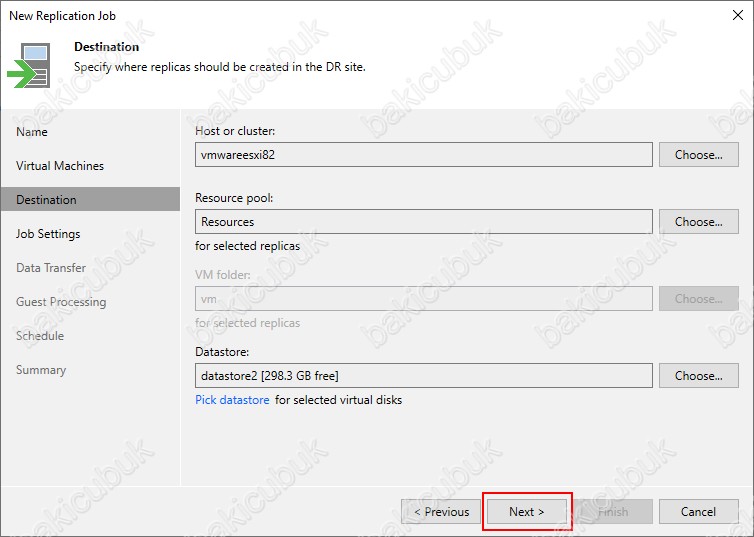The image size is (754, 537).
Task: Close the New Replication Job dialog
Action: [x=738, y=15]
